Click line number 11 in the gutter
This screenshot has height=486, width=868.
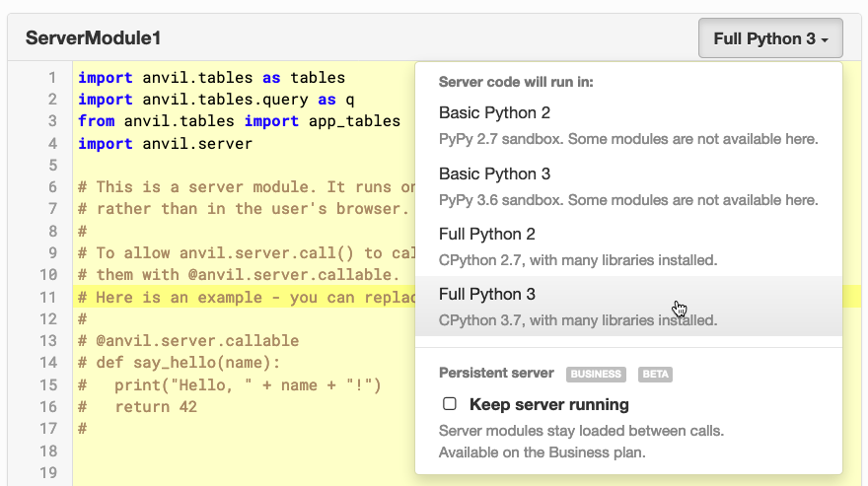[47, 297]
